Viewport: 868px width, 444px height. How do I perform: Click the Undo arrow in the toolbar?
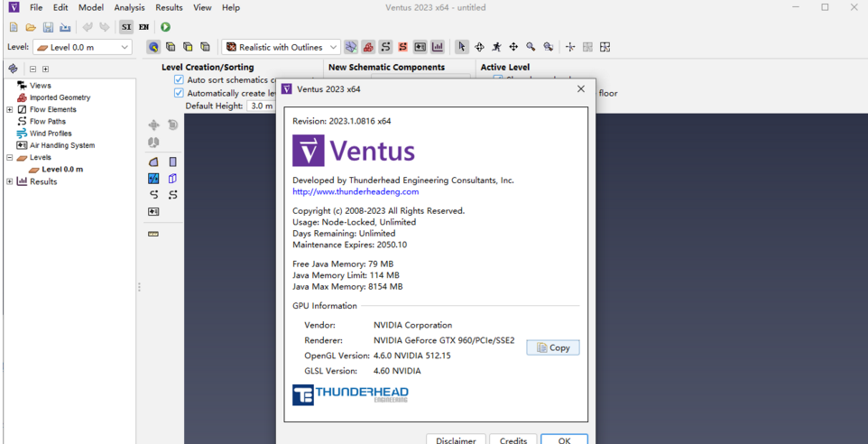point(88,27)
